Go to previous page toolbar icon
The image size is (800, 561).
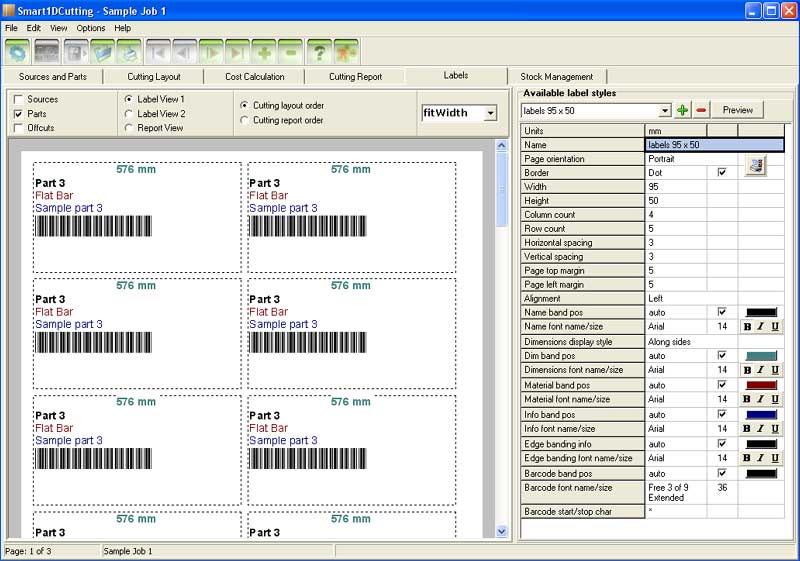[x=185, y=52]
